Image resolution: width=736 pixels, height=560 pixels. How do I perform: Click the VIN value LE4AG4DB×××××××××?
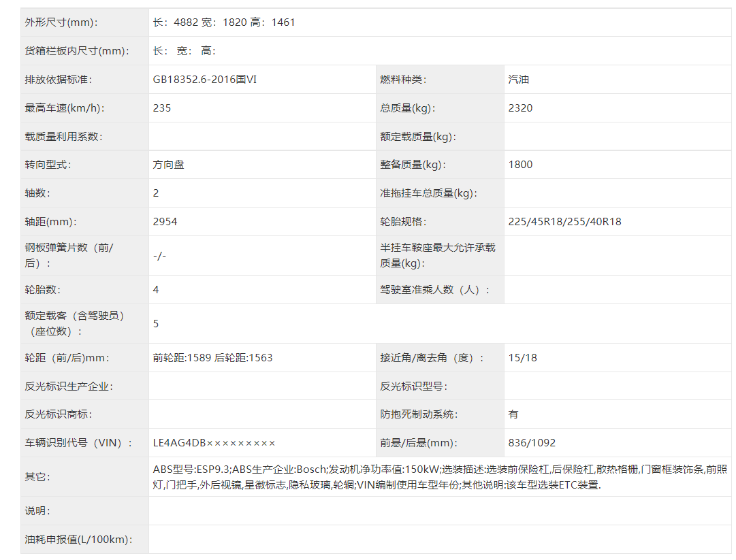click(x=214, y=443)
